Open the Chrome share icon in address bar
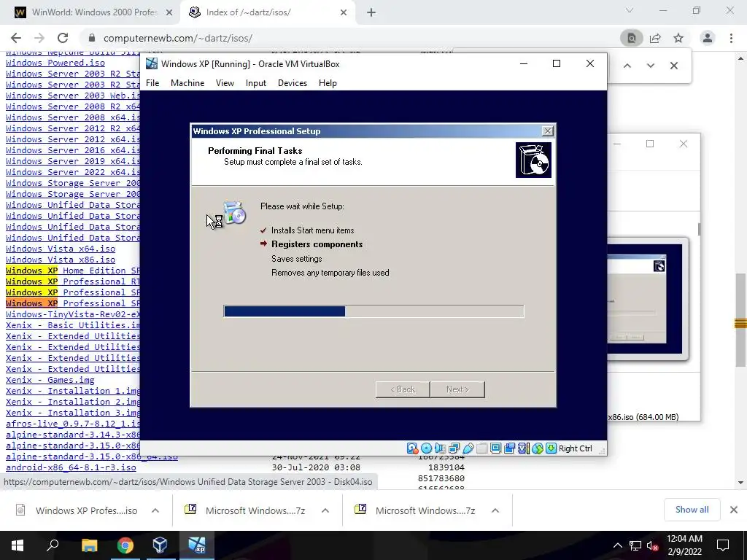Viewport: 747px width, 560px height. tap(655, 38)
